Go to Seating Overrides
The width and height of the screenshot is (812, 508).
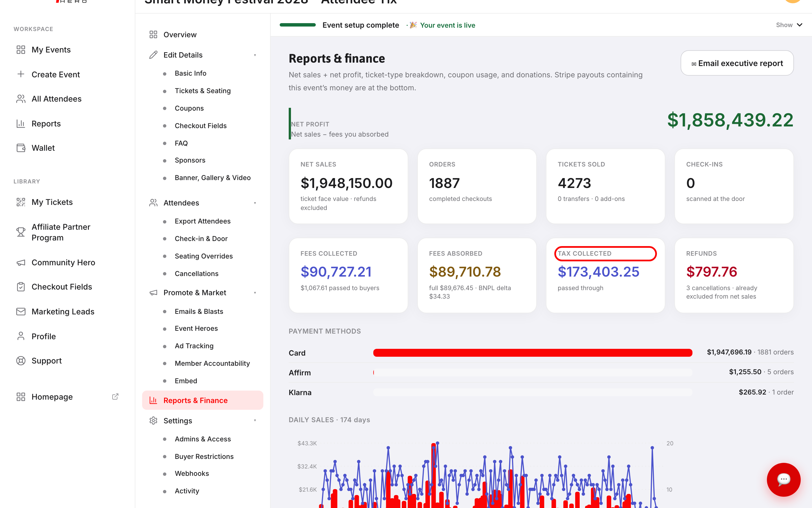[x=204, y=256]
